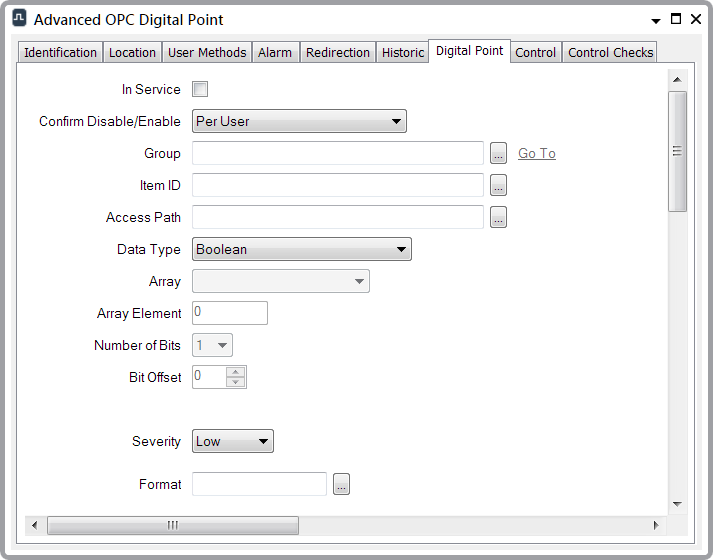Open the Control Checks tab
The image size is (713, 560).
point(610,53)
